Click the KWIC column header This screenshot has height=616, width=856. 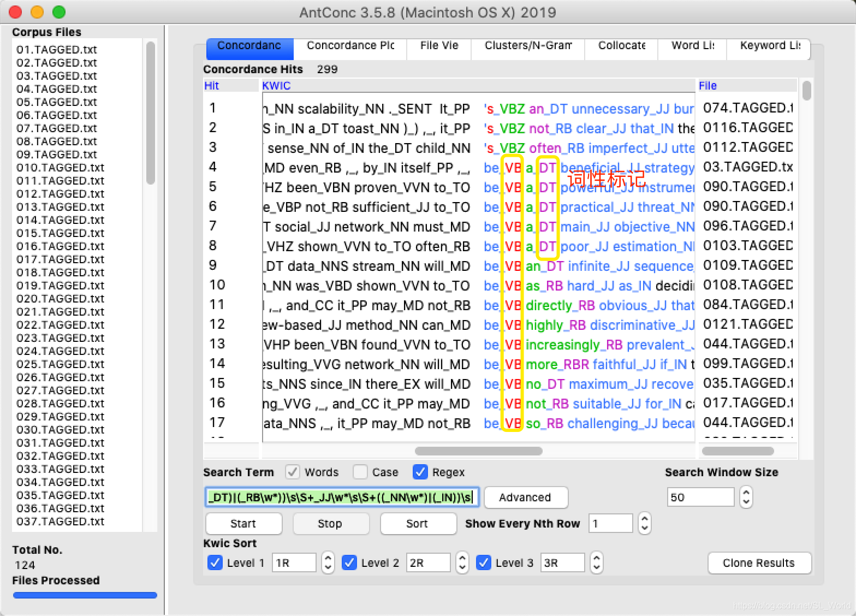478,86
